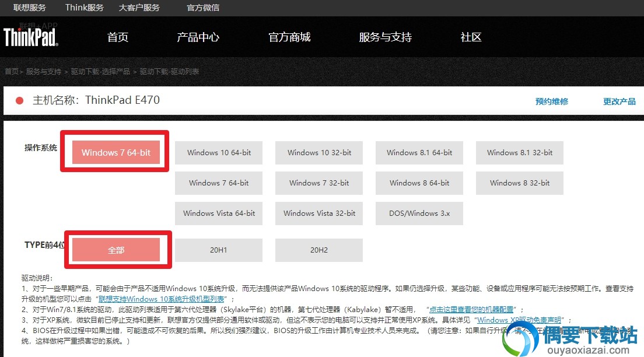Click 服务与支持 breadcrumb link
Image resolution: width=644 pixels, height=357 pixels.
click(x=44, y=72)
